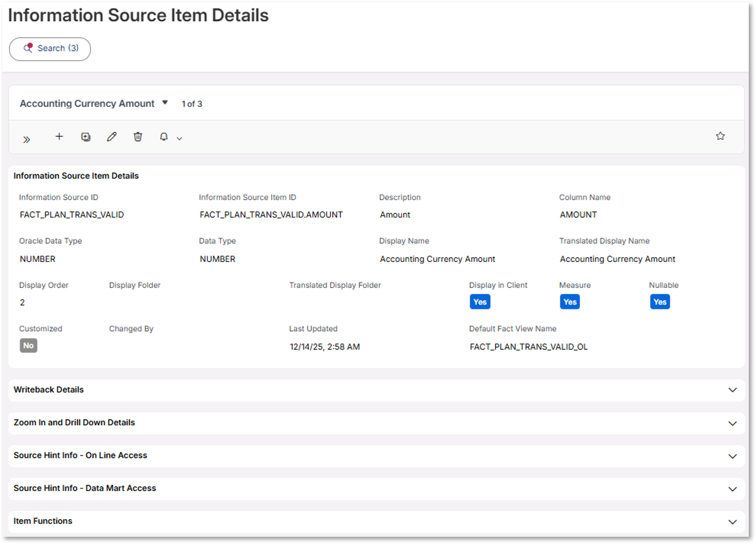Click the Nullable Yes badge
756x544 pixels.
coord(660,302)
